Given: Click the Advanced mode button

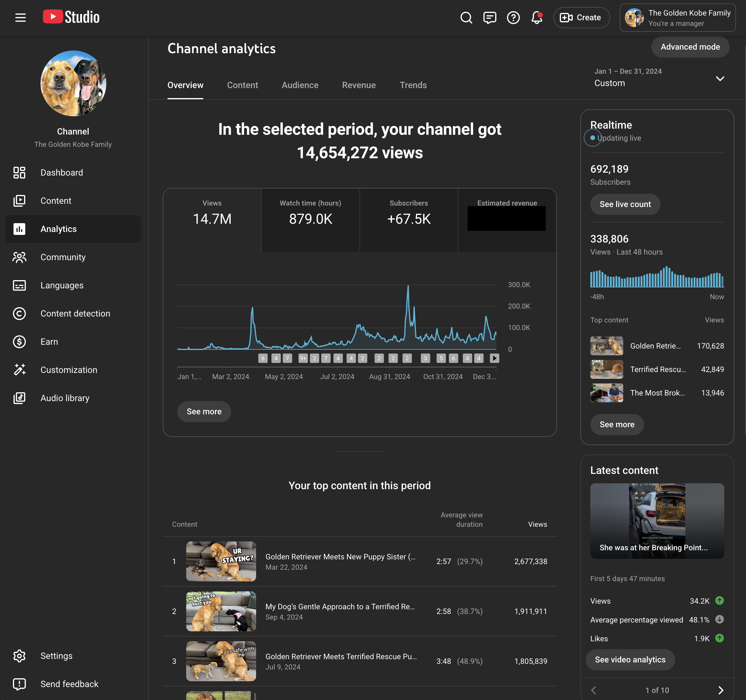Looking at the screenshot, I should click(690, 47).
